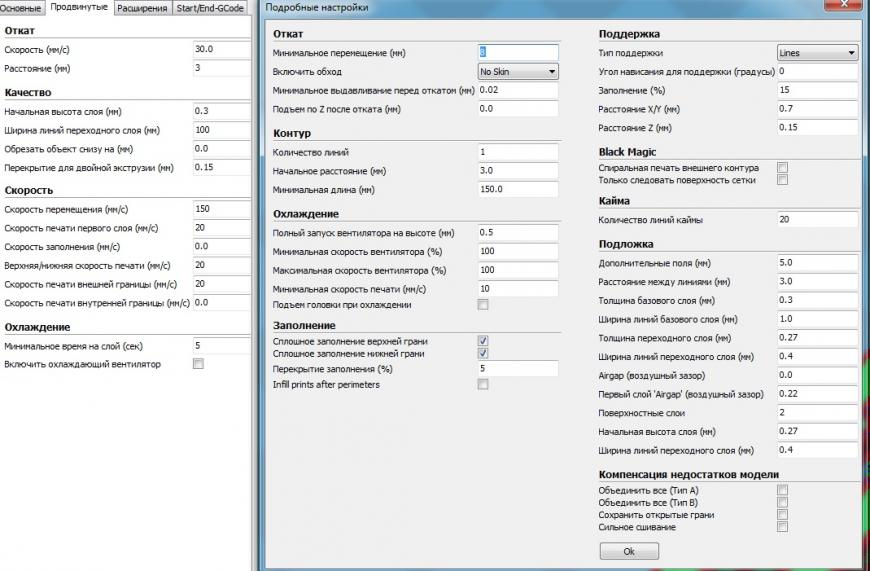
Task: Edit Минимальное время на слой (сек) field
Action: [x=222, y=346]
